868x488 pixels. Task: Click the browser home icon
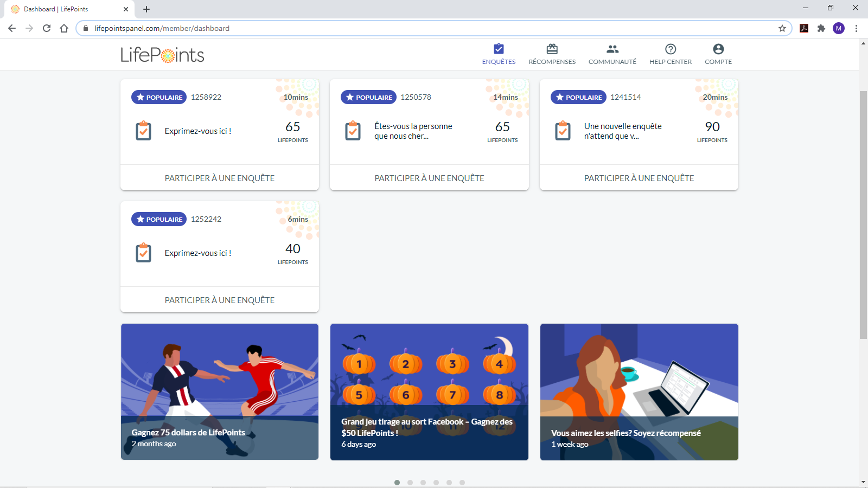click(x=64, y=28)
